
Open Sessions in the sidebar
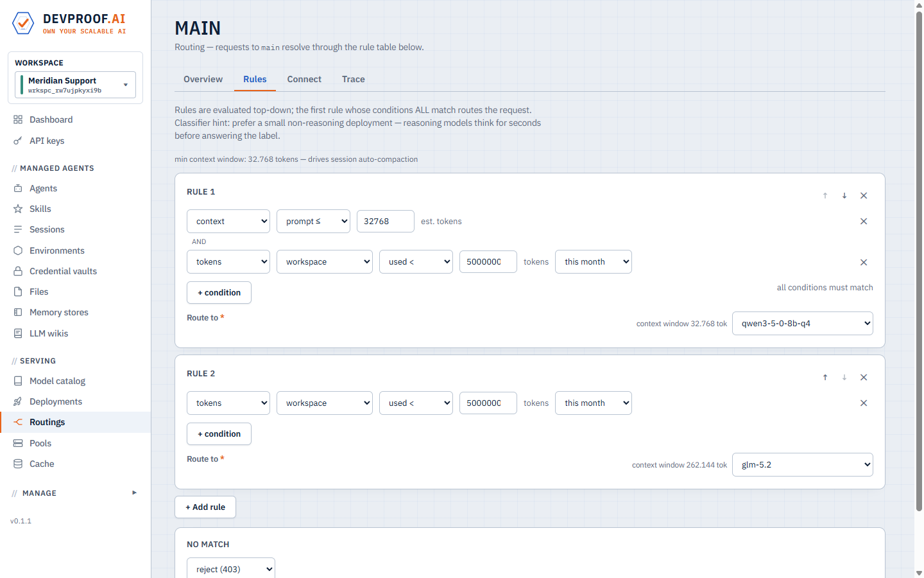tap(75, 229)
